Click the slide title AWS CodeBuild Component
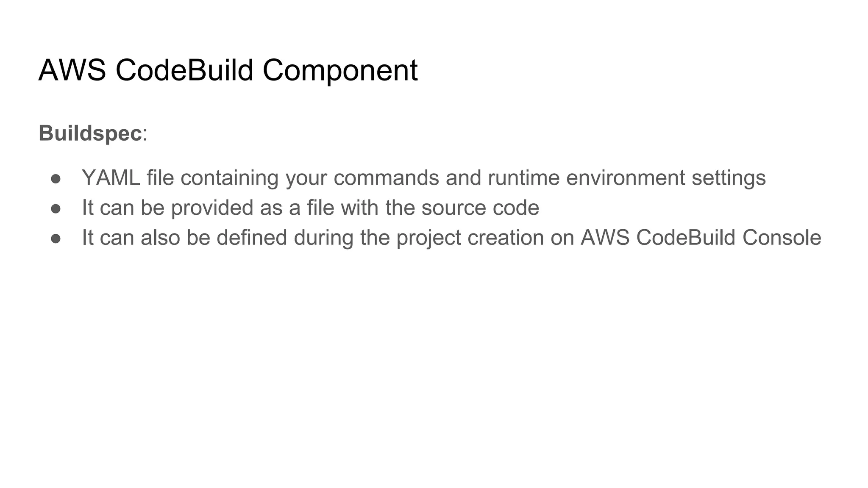The image size is (868, 488). [228, 71]
